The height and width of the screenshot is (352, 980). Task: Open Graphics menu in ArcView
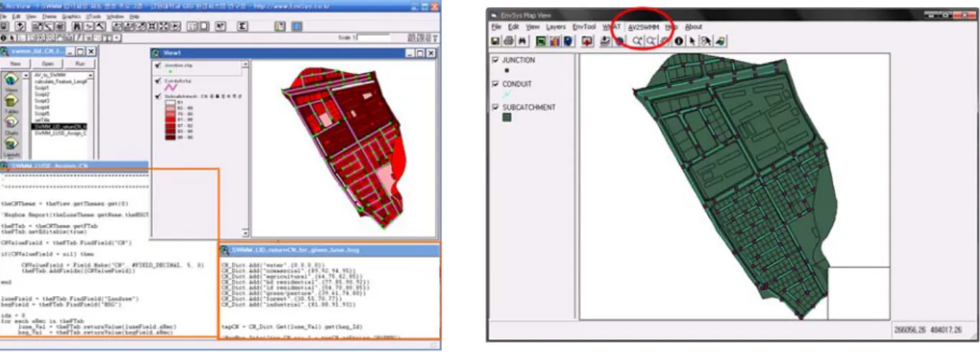tap(71, 17)
